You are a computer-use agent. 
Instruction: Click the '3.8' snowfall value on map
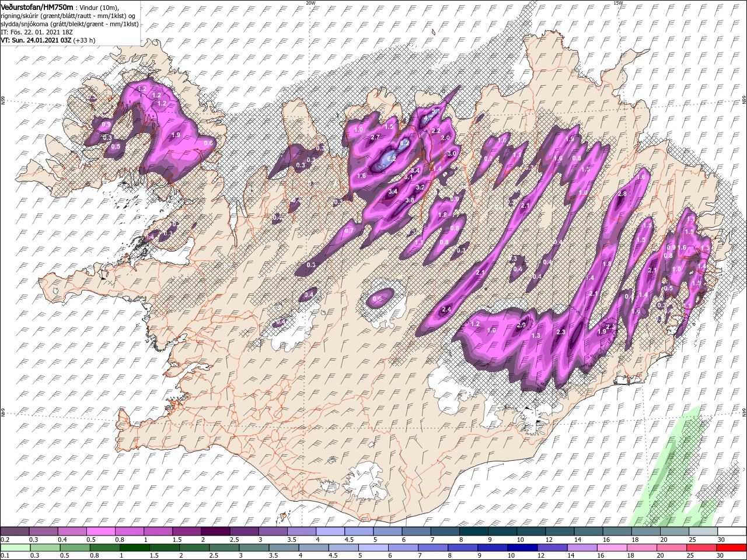click(410, 200)
